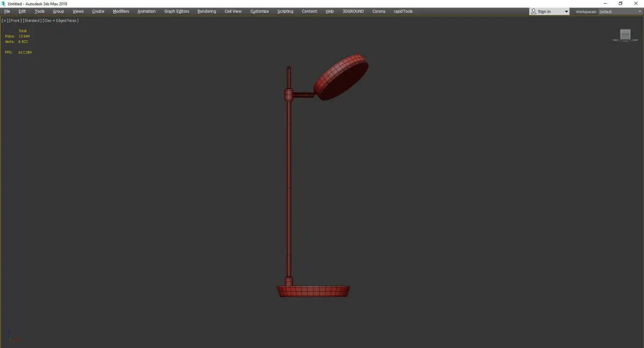
Task: Click the Polys count value 13 694
Action: pos(24,36)
